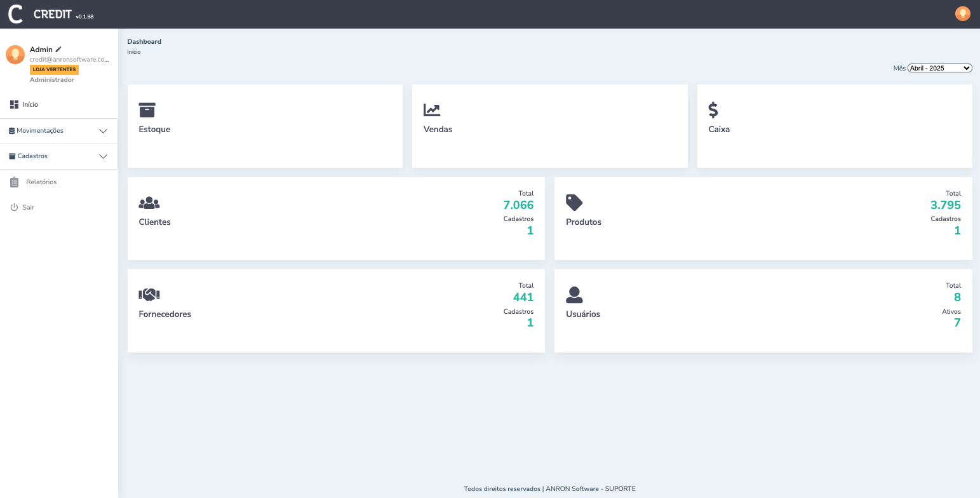Click the Clientes people group icon
This screenshot has width=980, height=498.
149,203
